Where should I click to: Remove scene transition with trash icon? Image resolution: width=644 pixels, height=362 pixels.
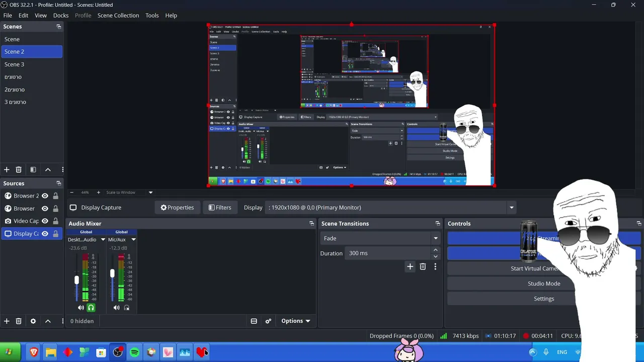(423, 267)
